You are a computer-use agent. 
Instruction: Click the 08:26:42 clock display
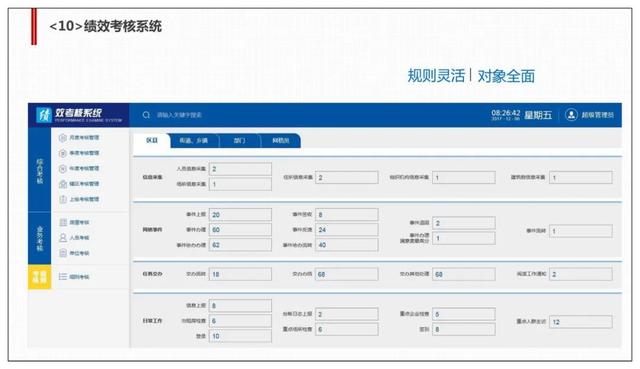pos(506,113)
